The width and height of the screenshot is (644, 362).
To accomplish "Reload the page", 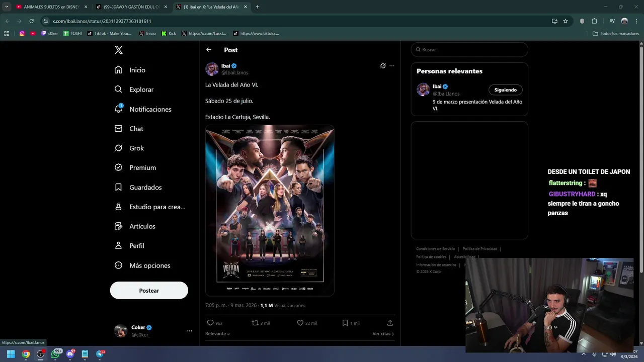I will pyautogui.click(x=31, y=21).
